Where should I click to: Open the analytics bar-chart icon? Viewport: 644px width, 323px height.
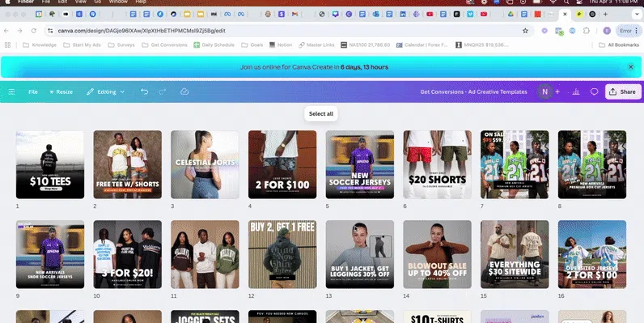(x=576, y=91)
